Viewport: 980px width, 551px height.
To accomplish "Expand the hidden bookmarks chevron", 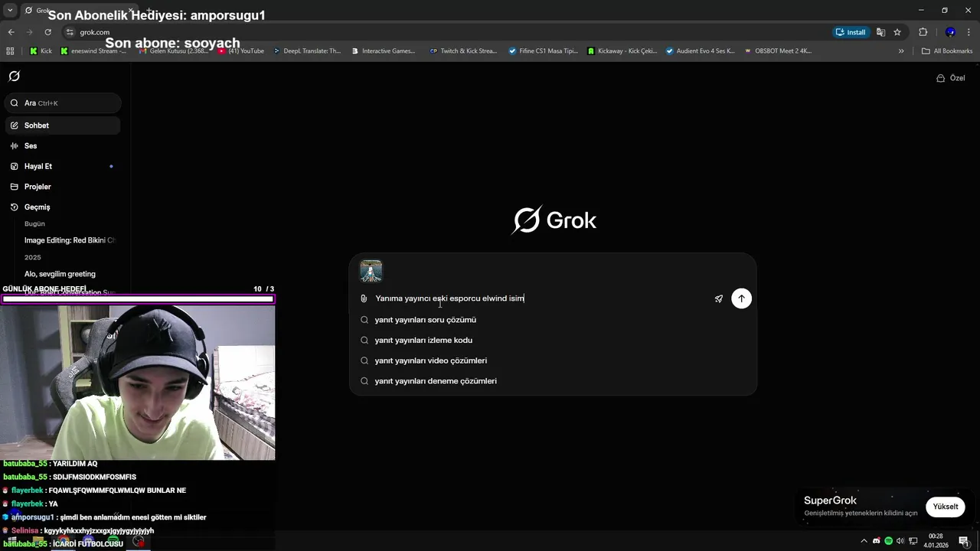I will 901,51.
